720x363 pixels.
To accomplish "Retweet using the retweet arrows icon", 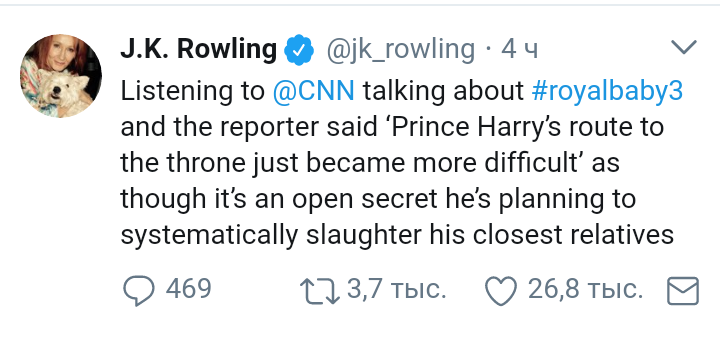I will (x=320, y=292).
